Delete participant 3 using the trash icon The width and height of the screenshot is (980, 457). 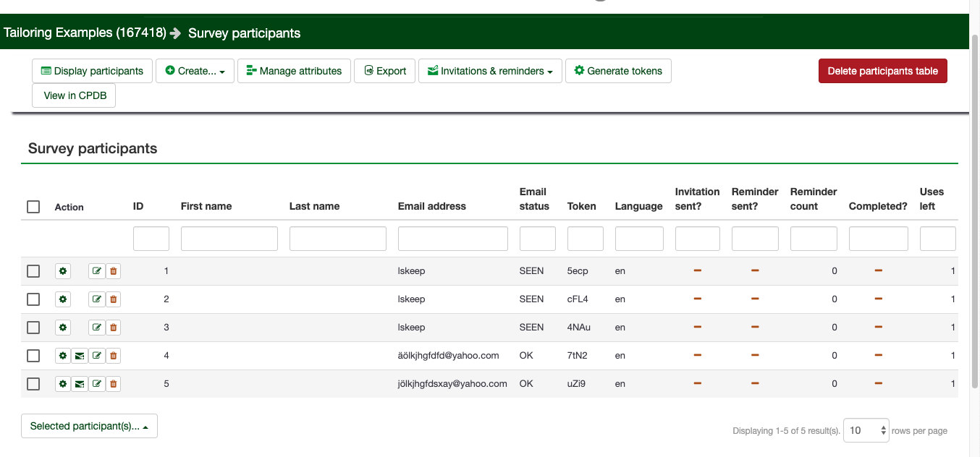[113, 328]
